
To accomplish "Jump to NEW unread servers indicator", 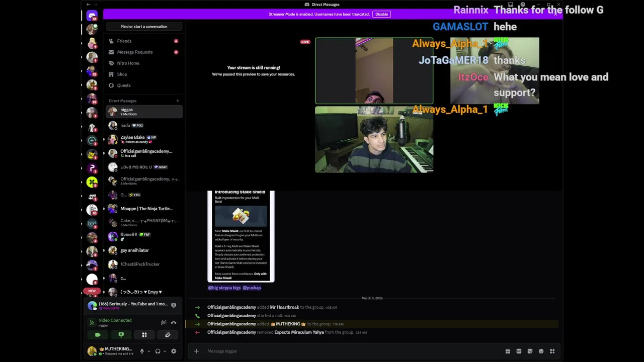I will pos(92,291).
